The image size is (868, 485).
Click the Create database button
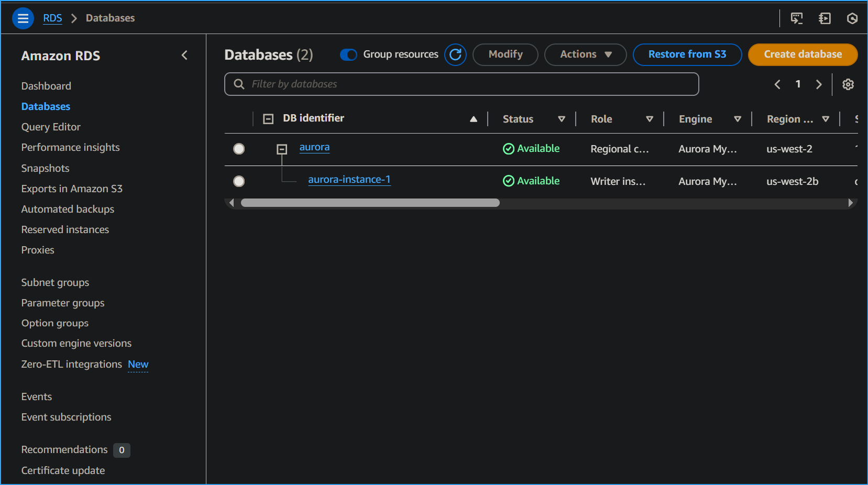pyautogui.click(x=803, y=54)
